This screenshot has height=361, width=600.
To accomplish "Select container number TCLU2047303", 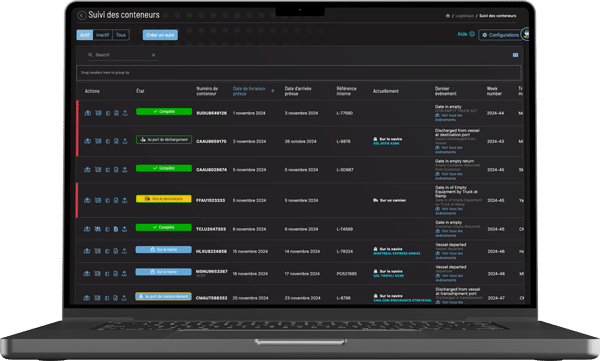I will pos(211,229).
